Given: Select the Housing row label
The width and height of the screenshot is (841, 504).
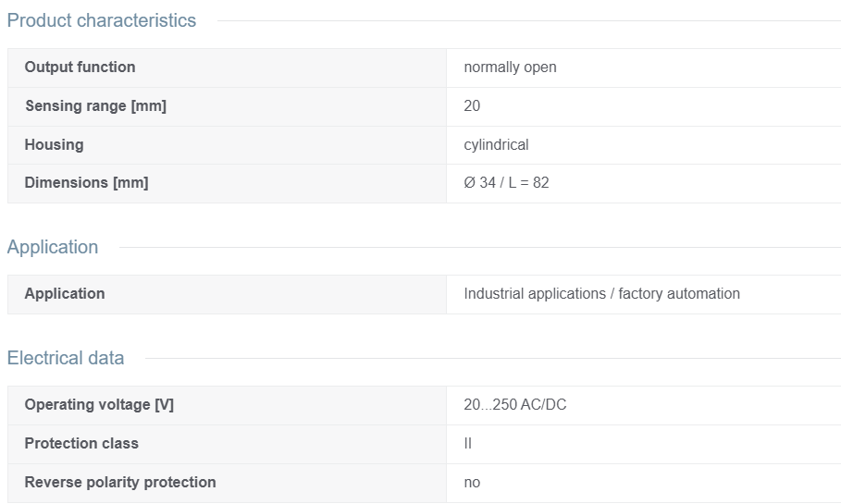Looking at the screenshot, I should click(55, 145).
